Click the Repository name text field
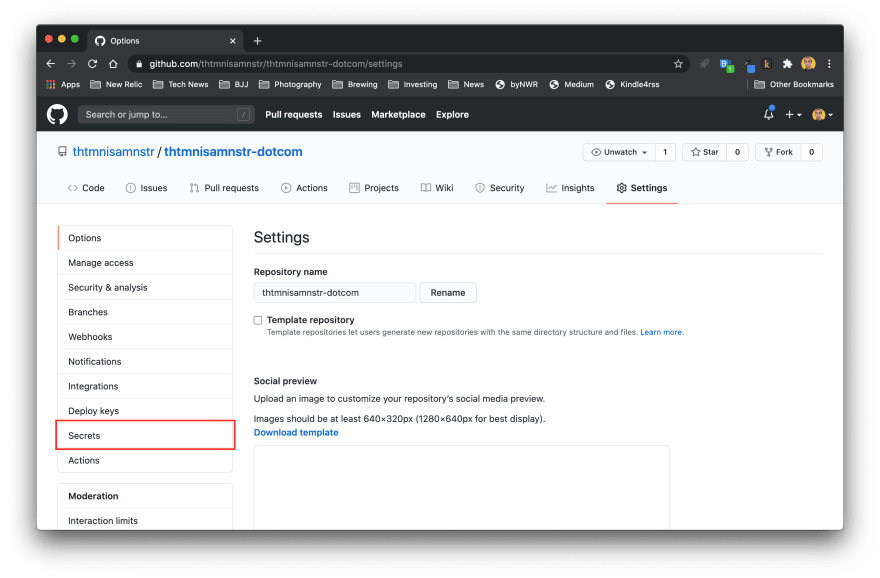Viewport: 880px width, 578px height. pyautogui.click(x=334, y=293)
